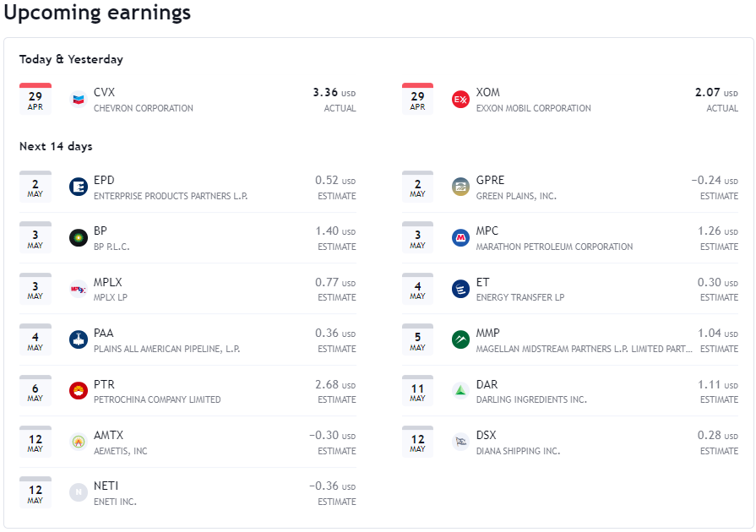Click the 1.40 USD estimate for BP
The image size is (756, 532).
click(335, 231)
